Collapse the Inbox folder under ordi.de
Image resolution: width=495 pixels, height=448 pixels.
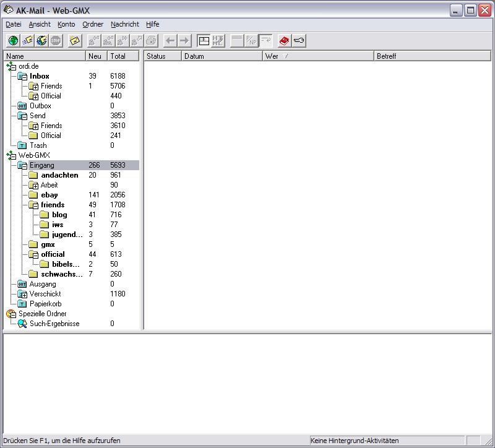(x=24, y=77)
